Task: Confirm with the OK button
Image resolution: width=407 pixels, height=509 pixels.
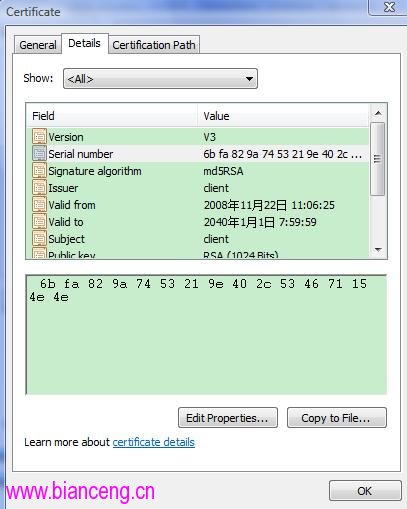Action: point(365,491)
